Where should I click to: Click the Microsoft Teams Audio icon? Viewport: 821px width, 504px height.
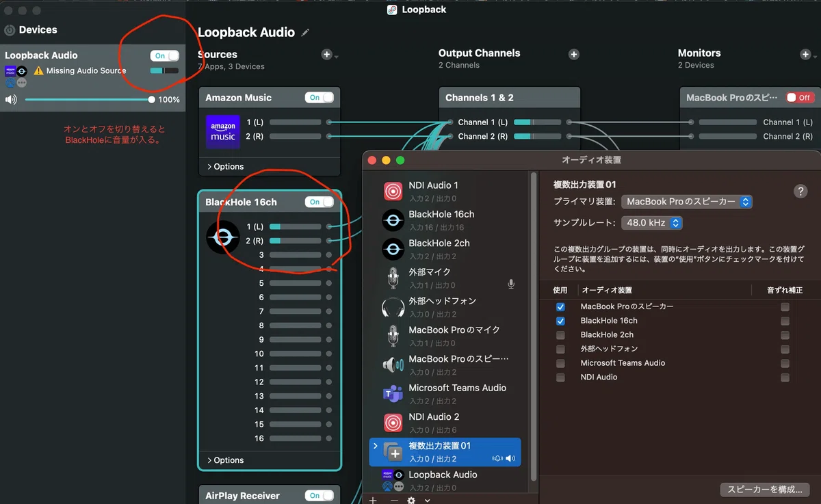coord(393,394)
